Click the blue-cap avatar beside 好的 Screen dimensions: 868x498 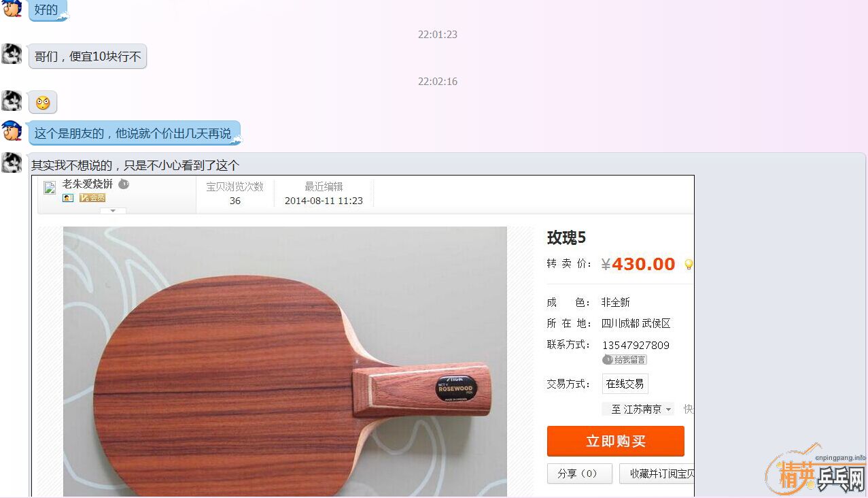(x=12, y=9)
